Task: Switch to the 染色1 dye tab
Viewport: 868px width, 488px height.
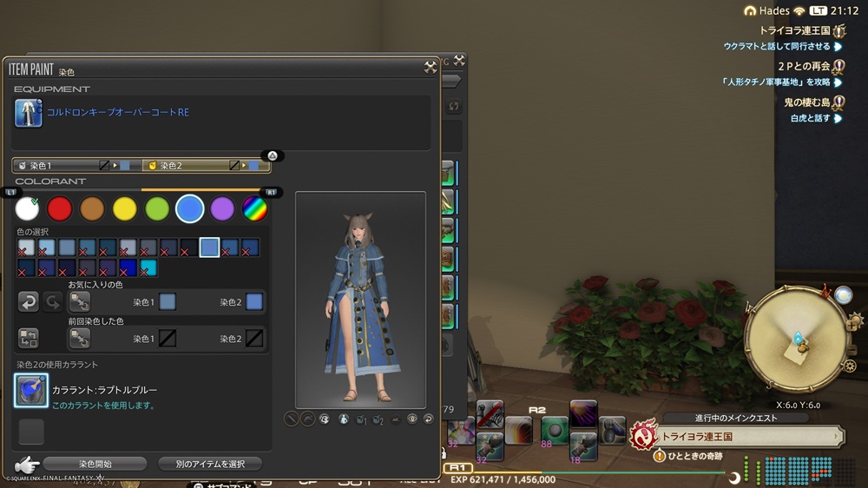Action: (x=77, y=165)
